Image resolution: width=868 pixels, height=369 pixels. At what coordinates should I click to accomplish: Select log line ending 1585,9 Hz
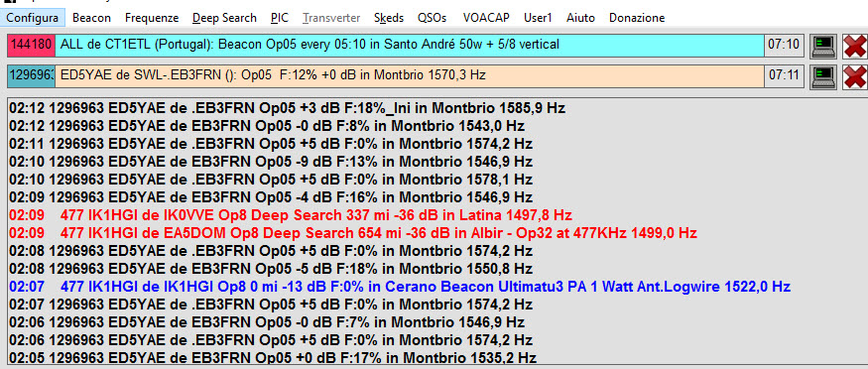click(x=288, y=108)
